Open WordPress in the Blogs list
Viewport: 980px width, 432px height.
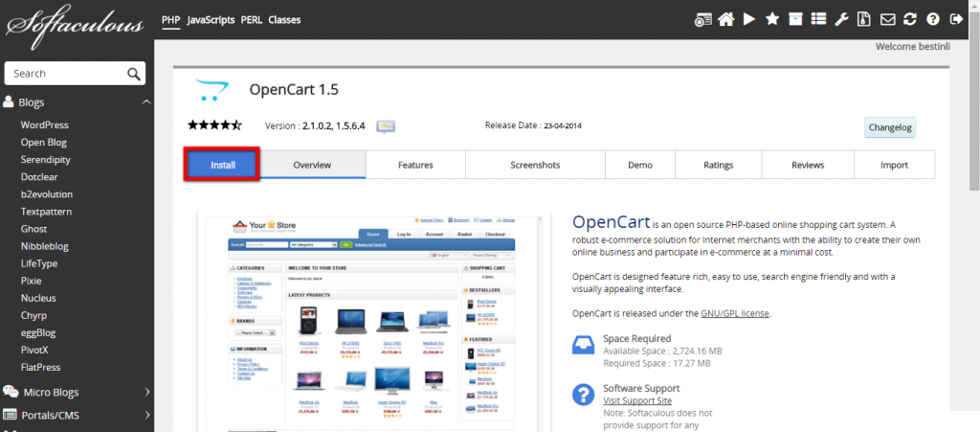(x=44, y=125)
